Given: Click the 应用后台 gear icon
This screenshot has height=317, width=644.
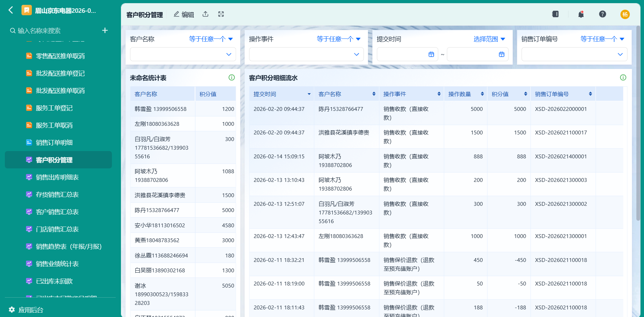Looking at the screenshot, I should click(12, 309).
